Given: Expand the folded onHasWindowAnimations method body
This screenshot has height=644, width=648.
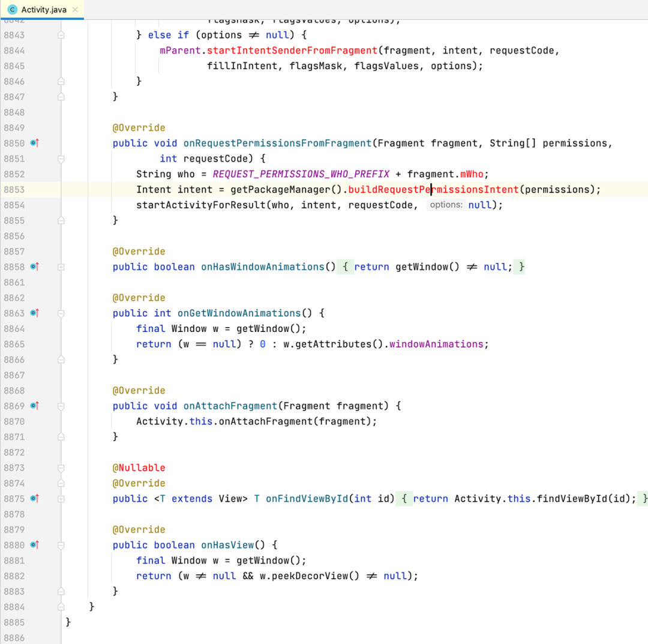Looking at the screenshot, I should (x=61, y=267).
